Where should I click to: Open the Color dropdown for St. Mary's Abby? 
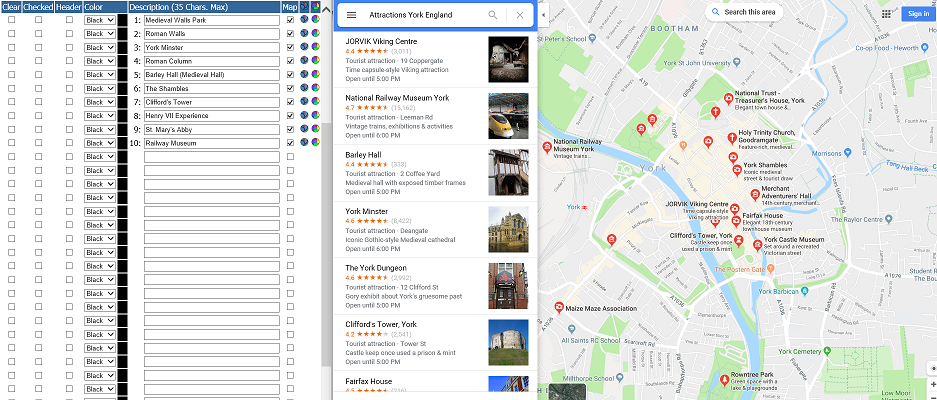point(100,129)
